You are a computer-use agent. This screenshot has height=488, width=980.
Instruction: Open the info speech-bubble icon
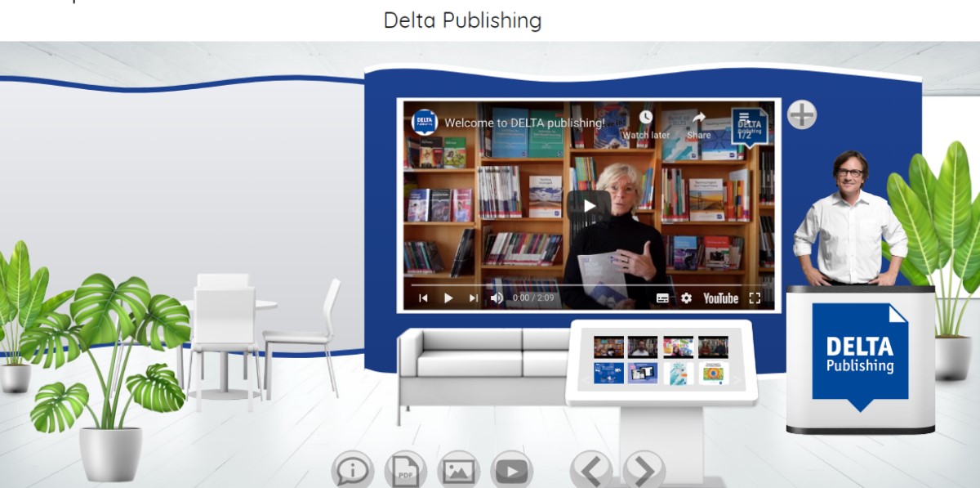click(x=352, y=471)
